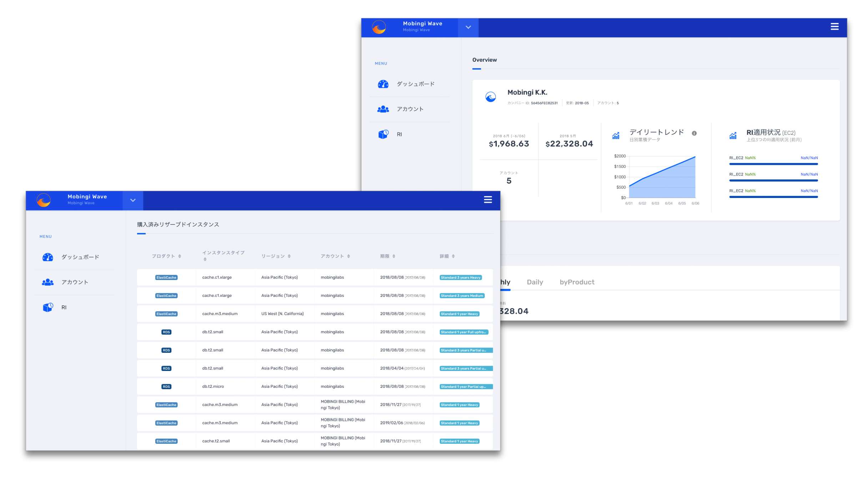Sort the table by リージョン column
Viewport: 868px width, 478px height.
point(276,256)
